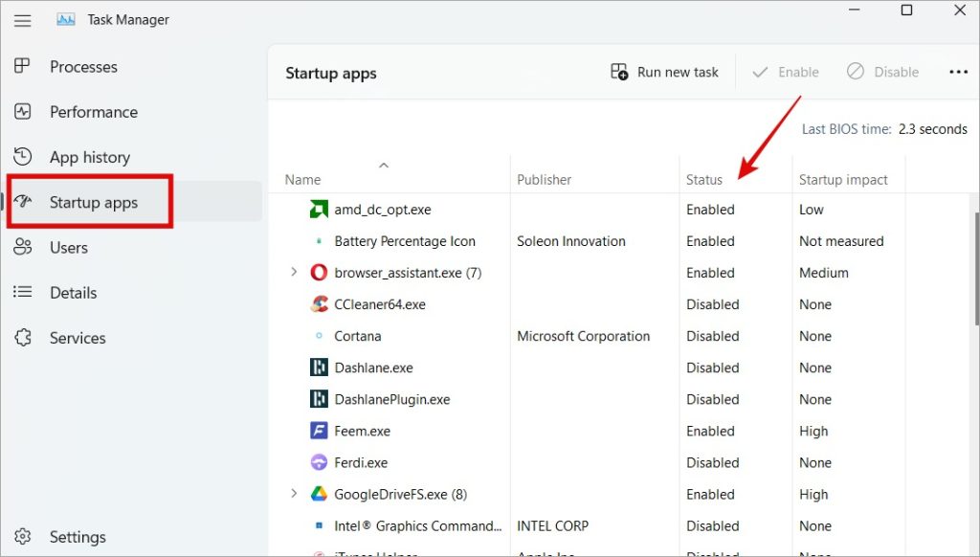Open Settings gear in sidebar
This screenshot has width=980, height=557.
(23, 537)
